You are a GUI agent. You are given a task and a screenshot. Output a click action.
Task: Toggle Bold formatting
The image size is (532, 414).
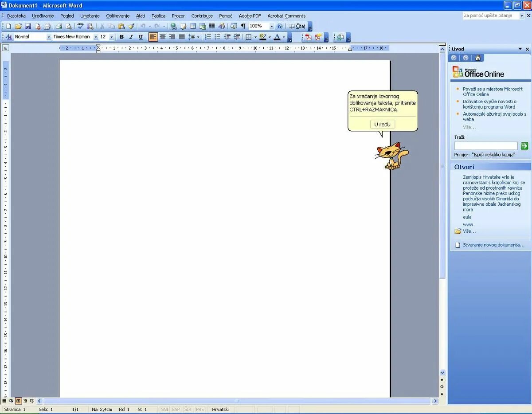tap(121, 37)
